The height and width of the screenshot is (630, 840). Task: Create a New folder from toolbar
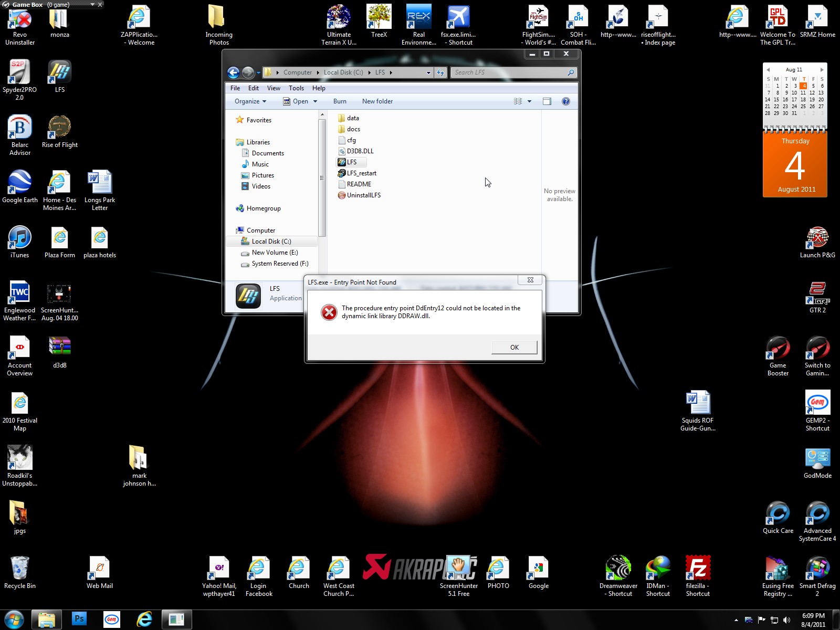tap(377, 101)
